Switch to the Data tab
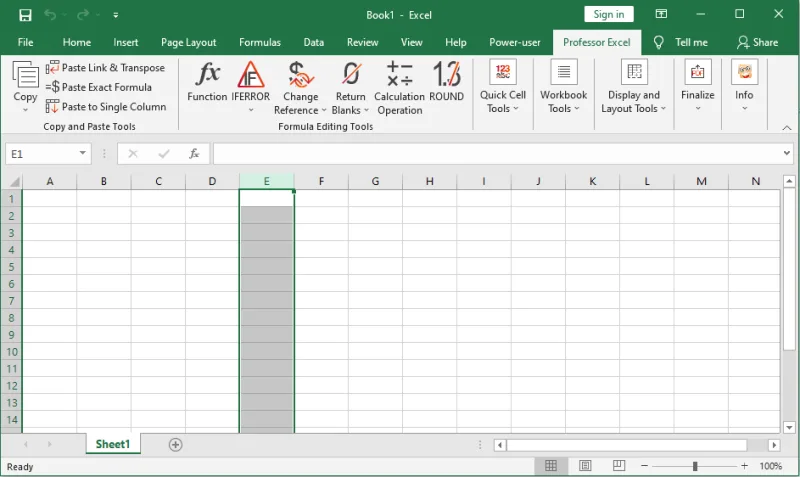800x477 pixels. coord(313,42)
